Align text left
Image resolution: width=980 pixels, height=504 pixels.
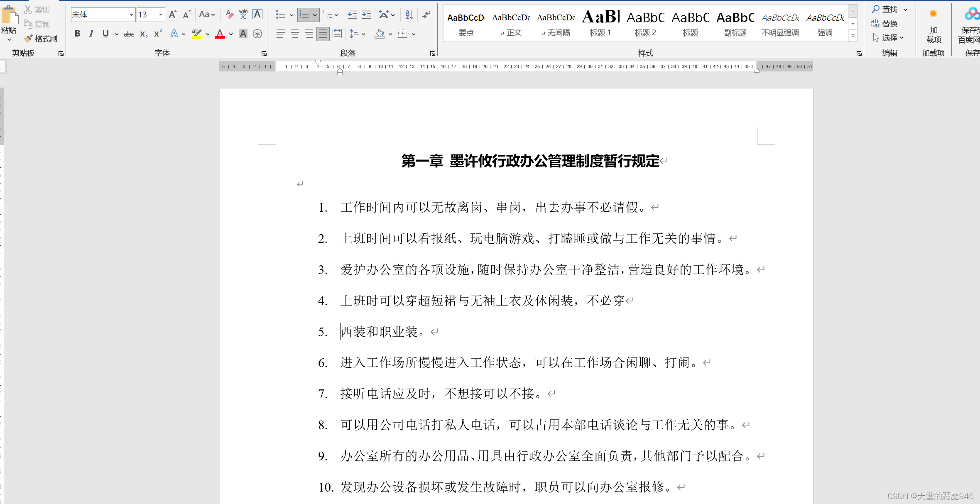[x=281, y=34]
